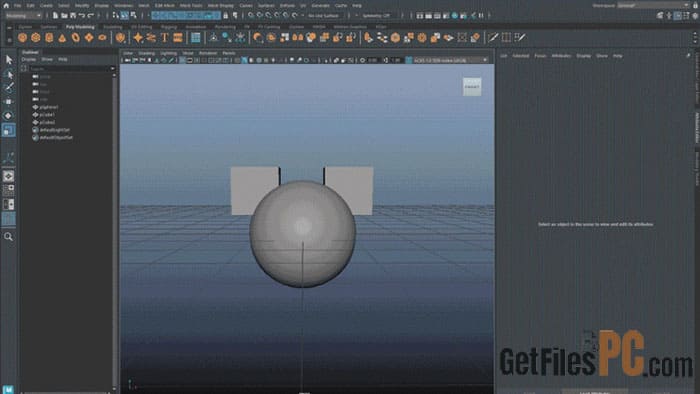The image size is (700, 394).
Task: Click the Maya logo icon at bottom-left
Action: coord(8,389)
